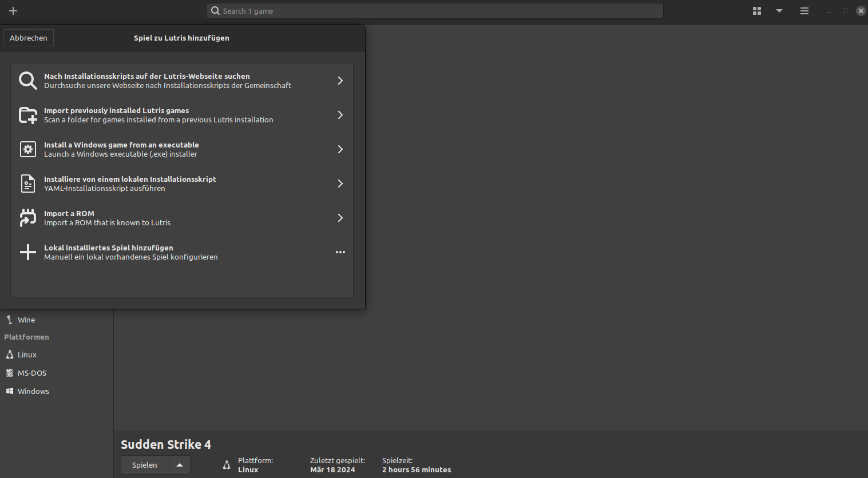The width and height of the screenshot is (868, 478).
Task: Click the ROM chip icon
Action: [x=28, y=218]
